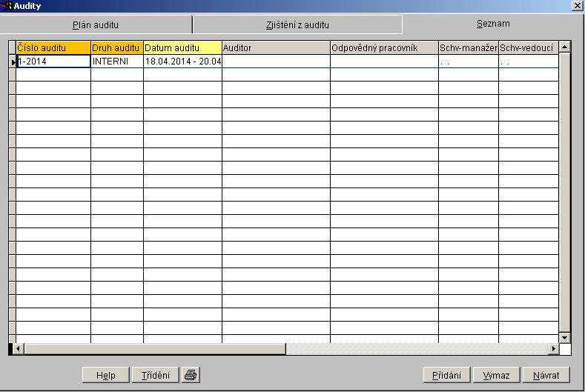Image resolution: width=585 pixels, height=392 pixels.
Task: Click the Audity window title icon
Action: click(7, 6)
